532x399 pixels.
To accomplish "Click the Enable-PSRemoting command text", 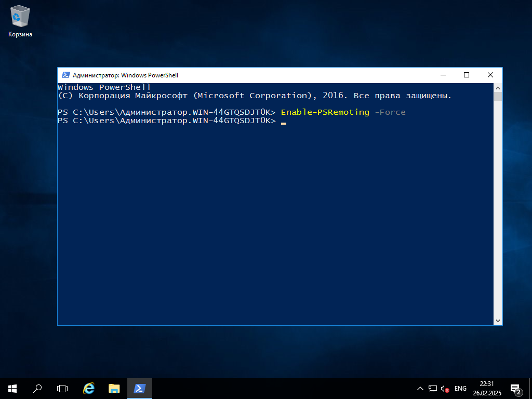I will [x=325, y=112].
